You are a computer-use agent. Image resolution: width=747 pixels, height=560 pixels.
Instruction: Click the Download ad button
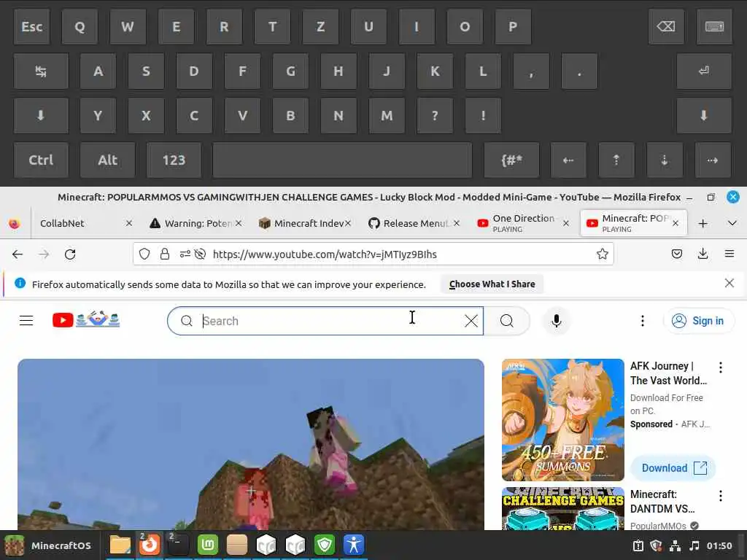[x=673, y=468]
